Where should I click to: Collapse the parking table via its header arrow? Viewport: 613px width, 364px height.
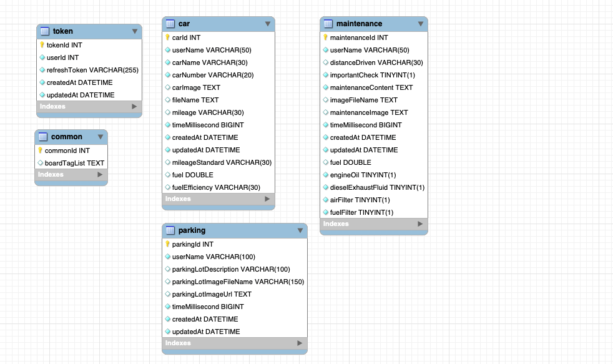click(x=302, y=230)
